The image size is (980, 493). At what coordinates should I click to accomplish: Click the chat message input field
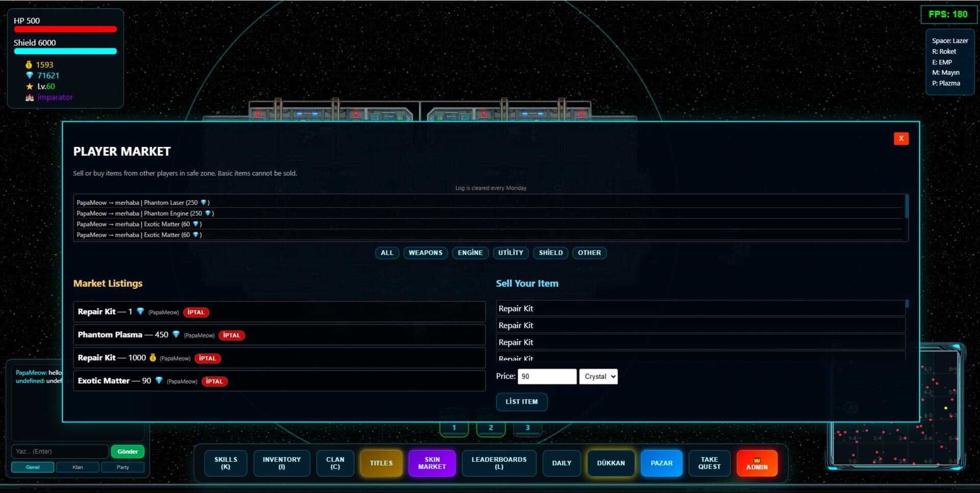(60, 451)
